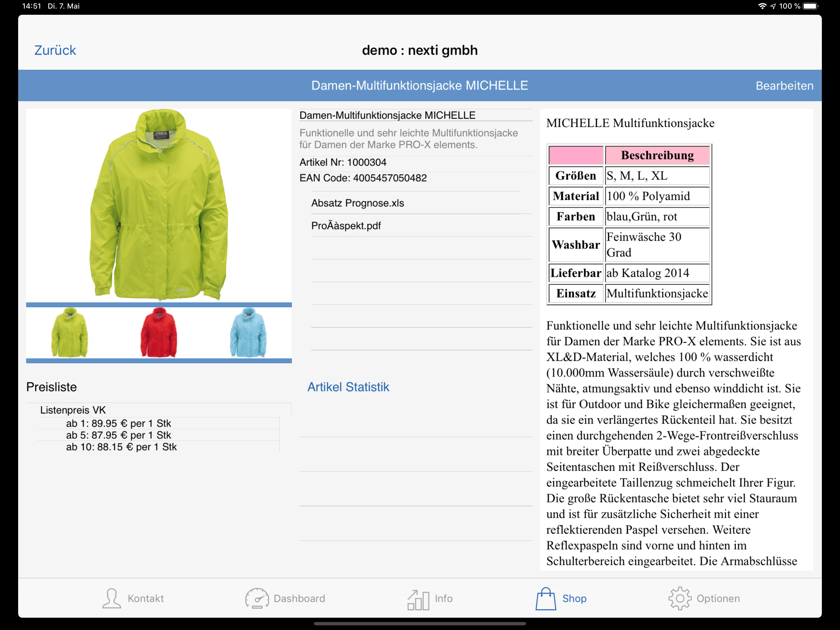The width and height of the screenshot is (840, 630).
Task: Select the Shop bag icon
Action: (x=546, y=598)
